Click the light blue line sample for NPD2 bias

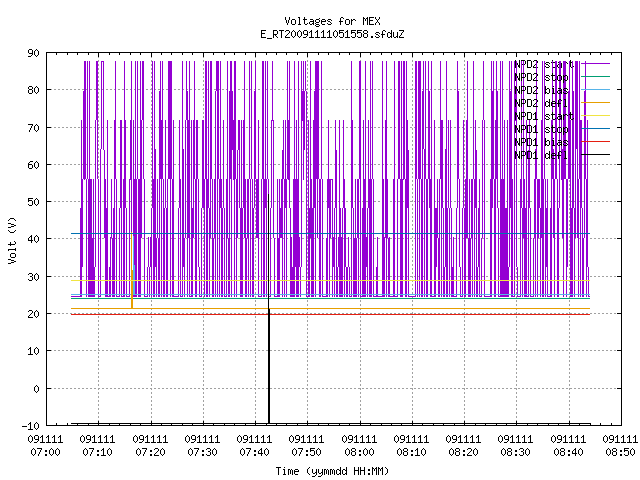click(596, 89)
